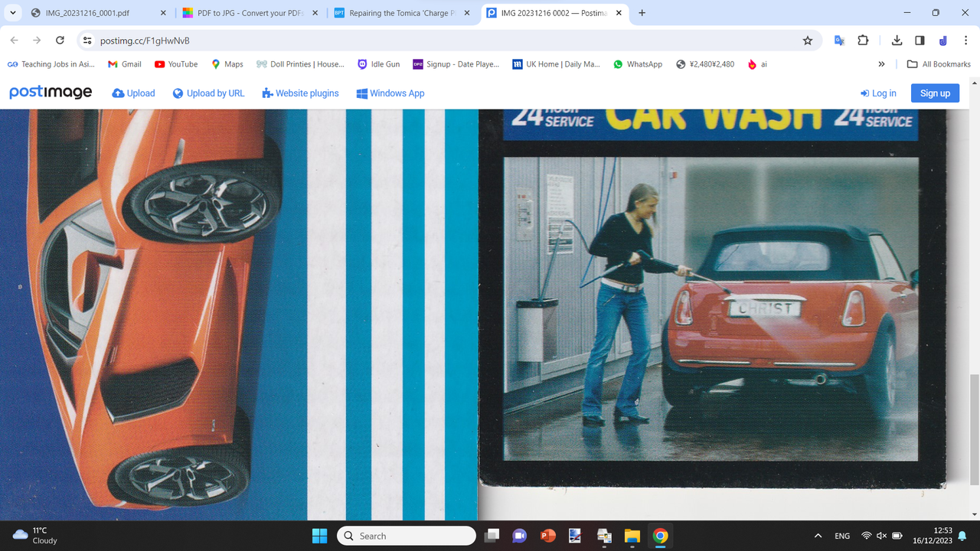Open File Explorer from the taskbar
This screenshot has width=980, height=551.
tap(632, 536)
